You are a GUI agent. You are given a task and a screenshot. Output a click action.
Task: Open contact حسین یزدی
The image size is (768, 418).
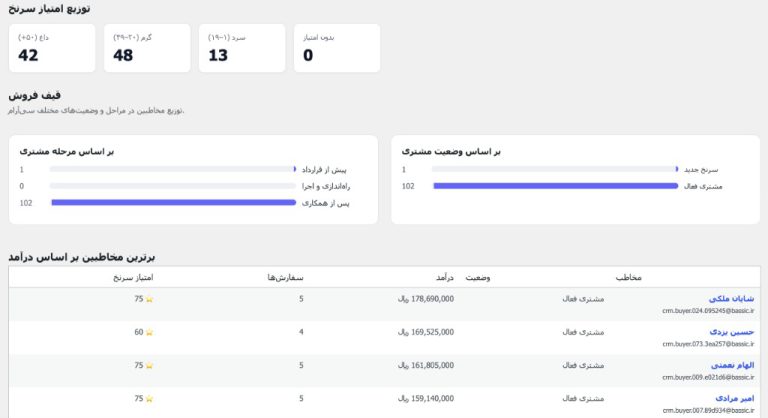[x=732, y=332]
